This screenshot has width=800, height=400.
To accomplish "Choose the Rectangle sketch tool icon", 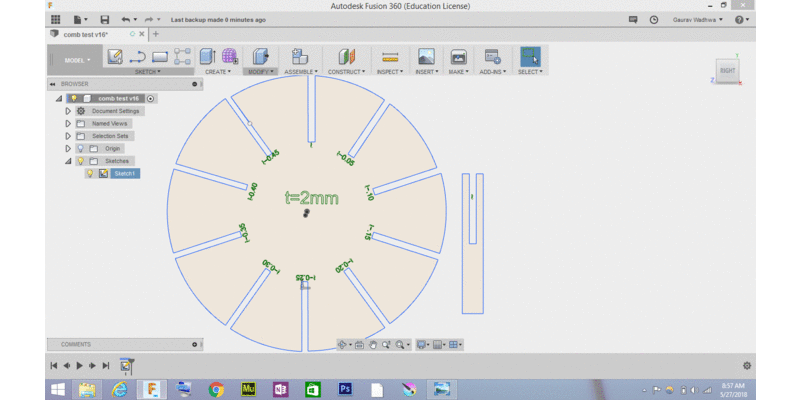I will (x=160, y=57).
